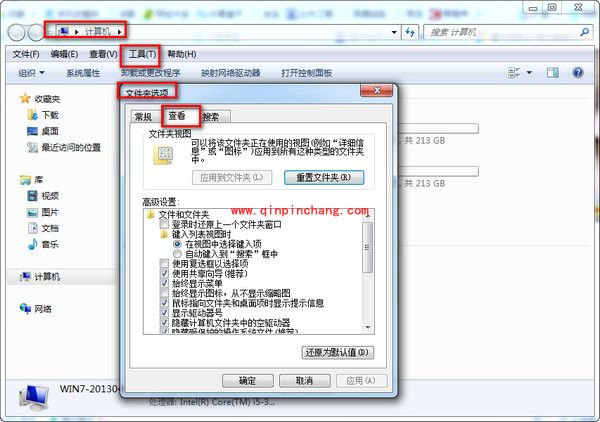This screenshot has height=422, width=600.
Task: Click the 确定 button
Action: click(247, 381)
